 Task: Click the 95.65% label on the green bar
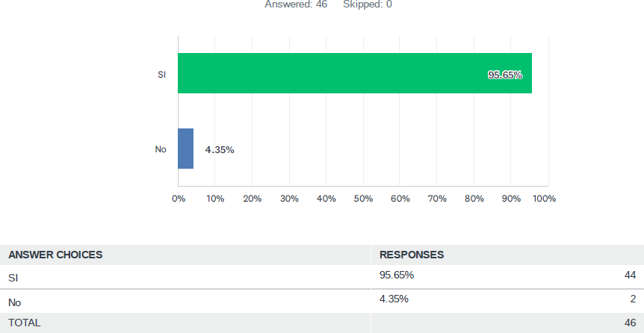click(x=505, y=75)
